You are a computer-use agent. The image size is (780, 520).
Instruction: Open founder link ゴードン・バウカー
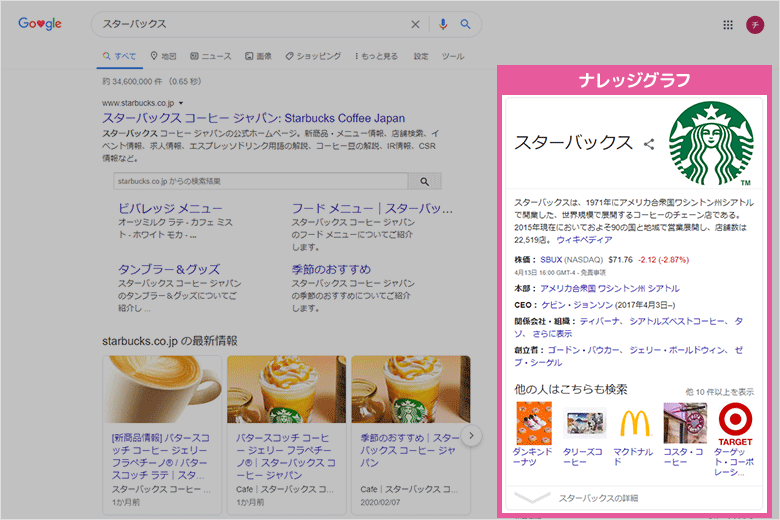583,350
